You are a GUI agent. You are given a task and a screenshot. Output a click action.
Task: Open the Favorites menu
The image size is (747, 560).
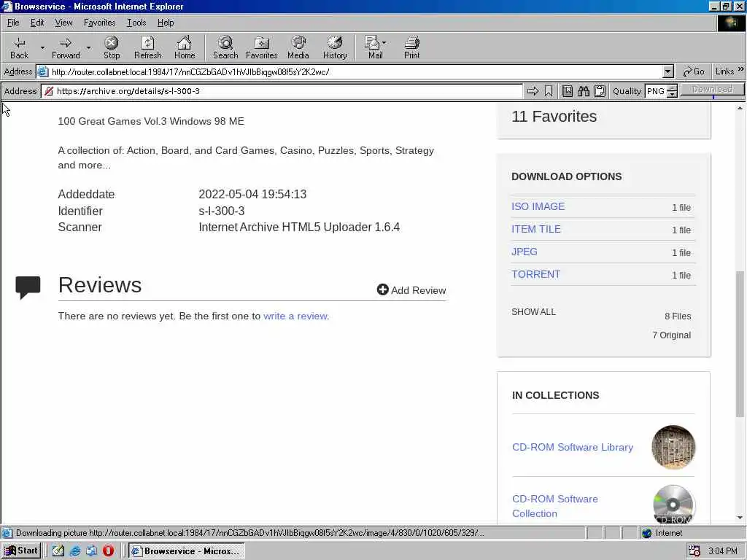tap(99, 23)
